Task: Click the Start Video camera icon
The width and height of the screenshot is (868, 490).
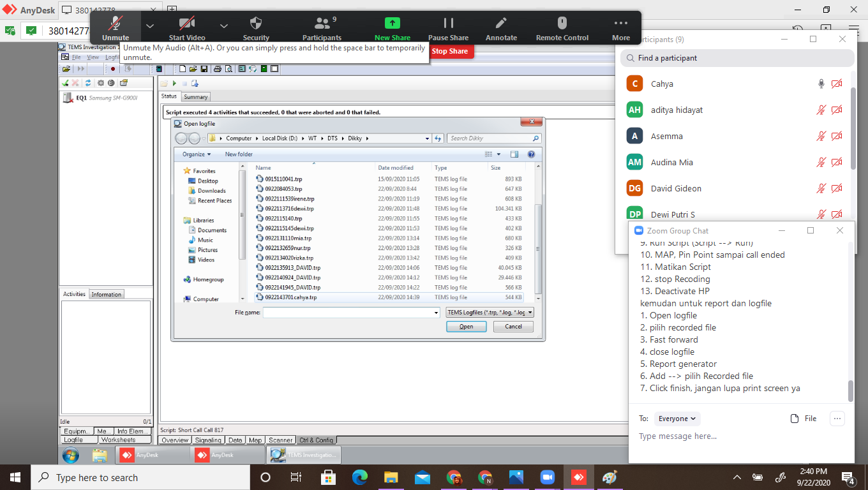Action: [x=186, y=24]
